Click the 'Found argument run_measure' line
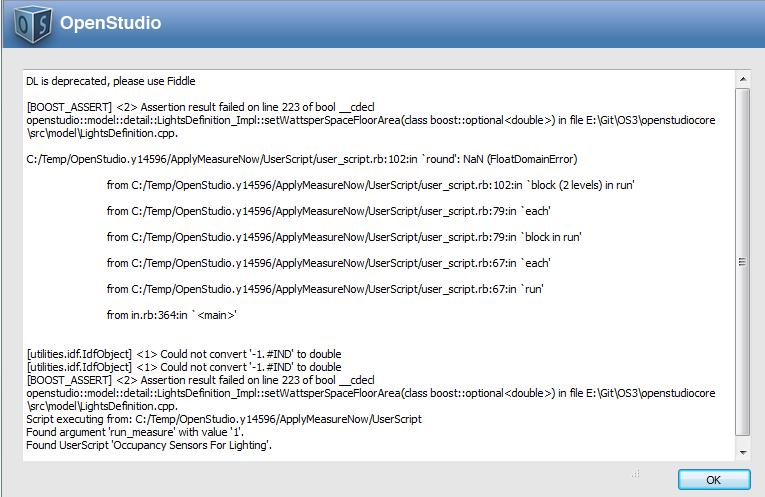This screenshot has height=497, width=765. pos(135,432)
